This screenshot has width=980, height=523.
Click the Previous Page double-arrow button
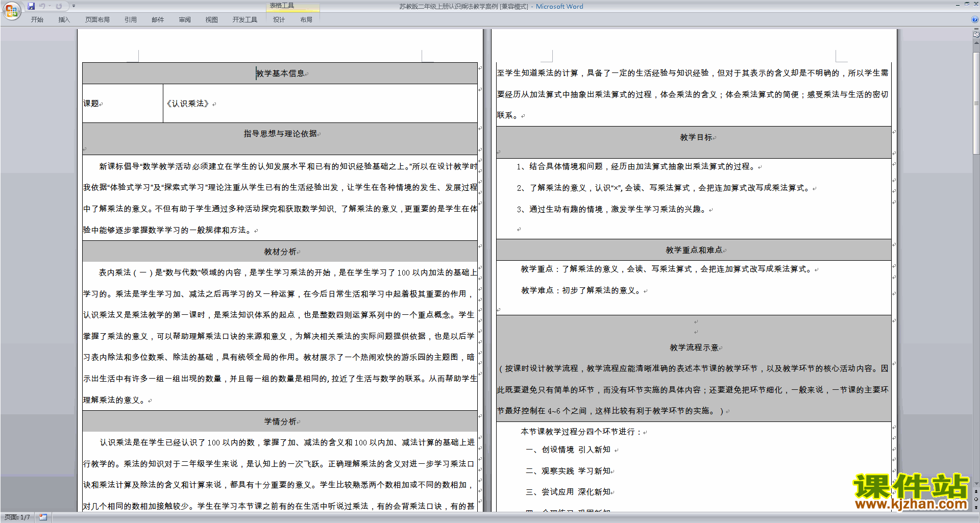click(x=976, y=491)
